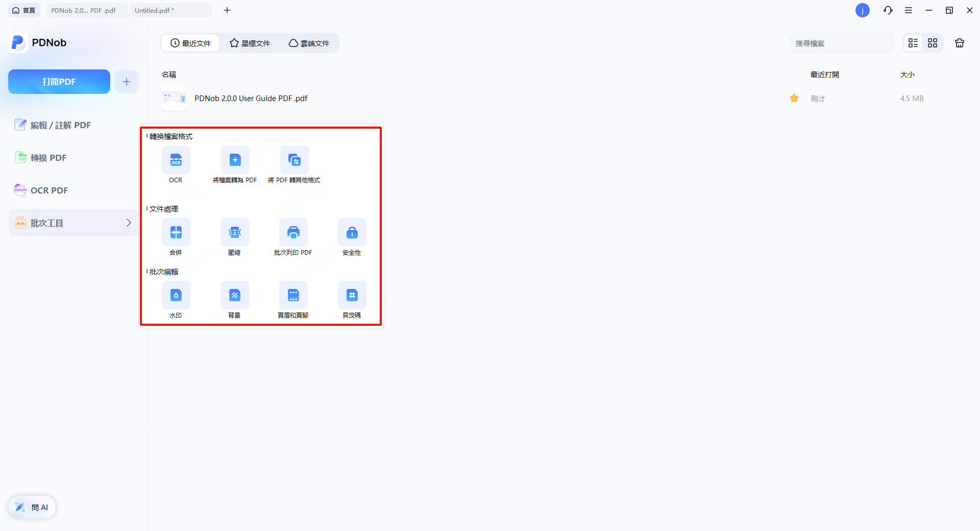
Task: Open the hamburger main menu
Action: [x=909, y=10]
